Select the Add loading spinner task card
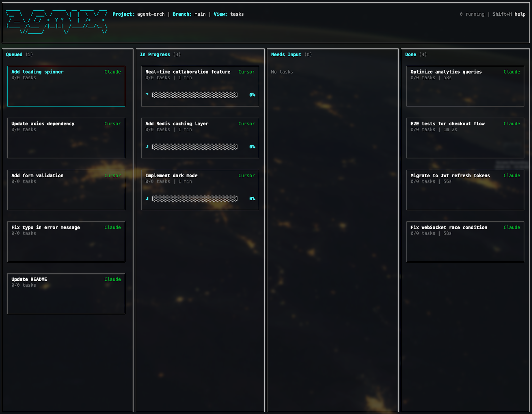 pyautogui.click(x=66, y=86)
